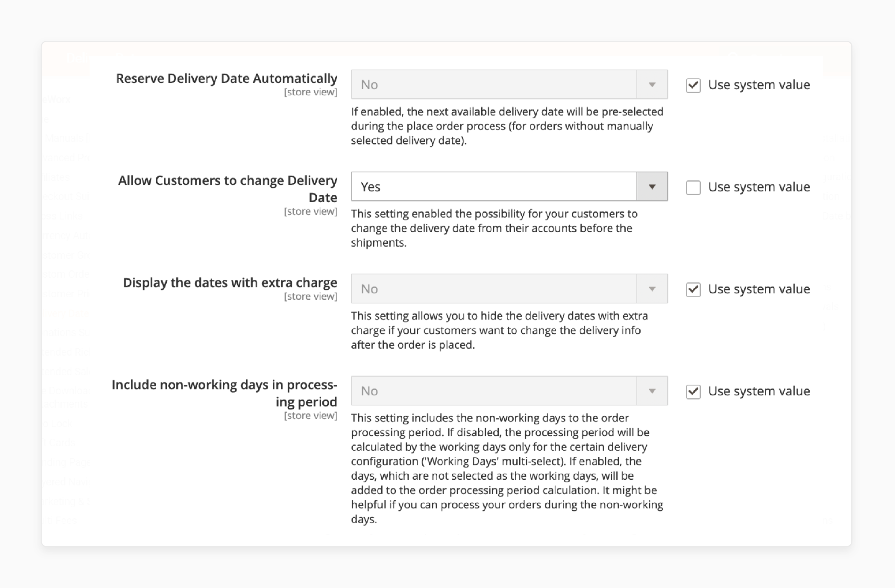Click '[store view]' under Display the dates with extra charge
This screenshot has width=895, height=588.
point(311,297)
